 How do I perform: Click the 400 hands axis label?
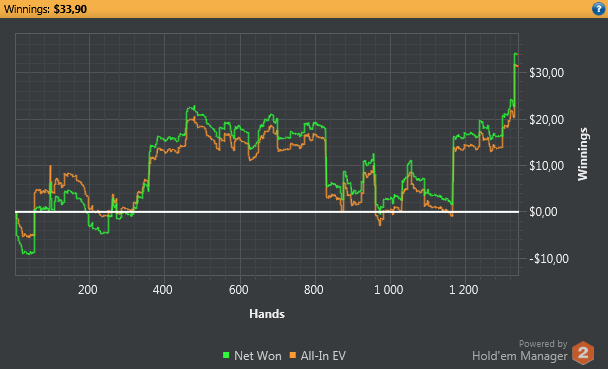(162, 290)
